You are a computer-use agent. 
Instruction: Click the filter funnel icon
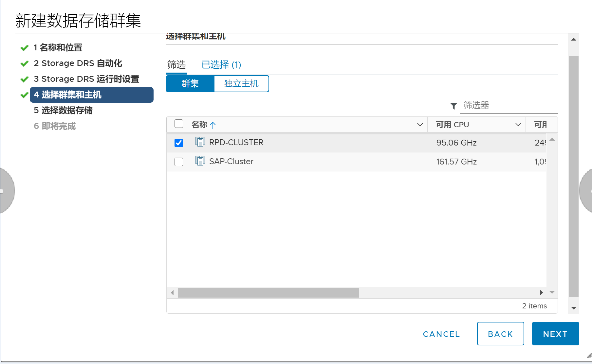[x=453, y=106]
